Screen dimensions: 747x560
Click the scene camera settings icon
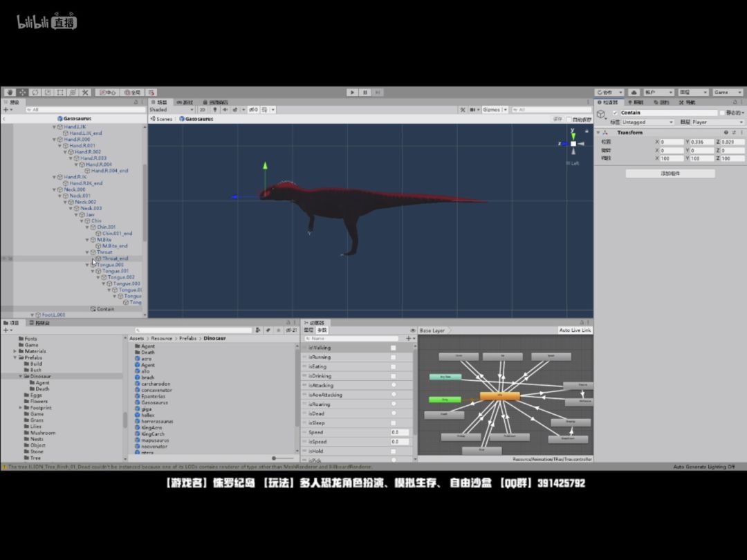472,109
